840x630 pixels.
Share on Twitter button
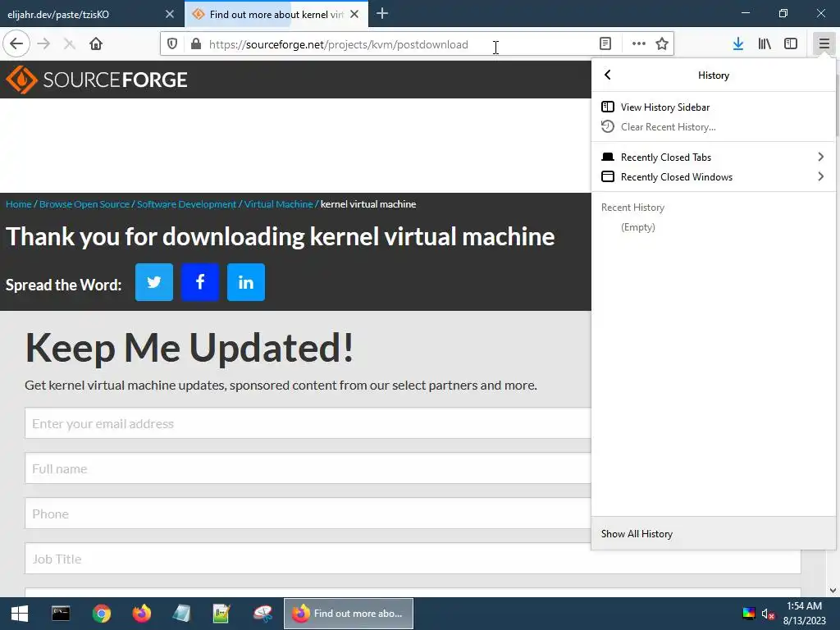point(153,282)
